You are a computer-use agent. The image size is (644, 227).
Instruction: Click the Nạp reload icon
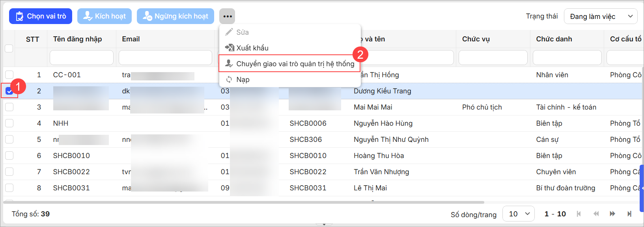(229, 80)
